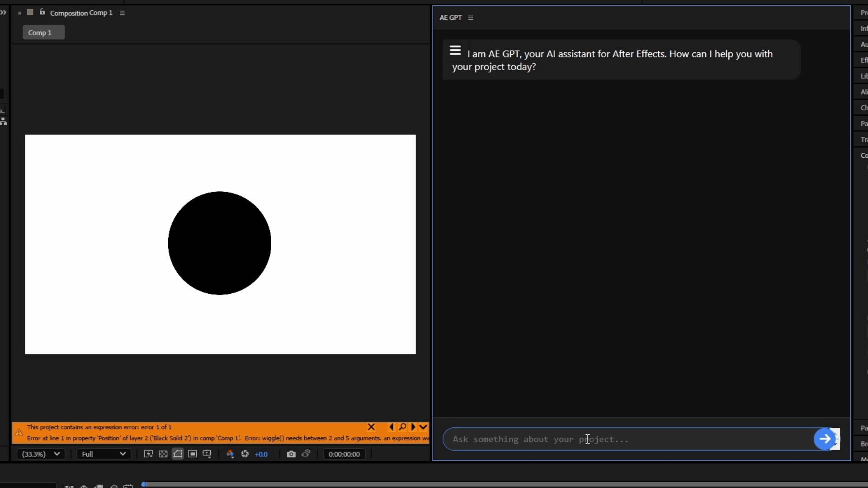Reset exposure with the aperture icon

[245, 454]
